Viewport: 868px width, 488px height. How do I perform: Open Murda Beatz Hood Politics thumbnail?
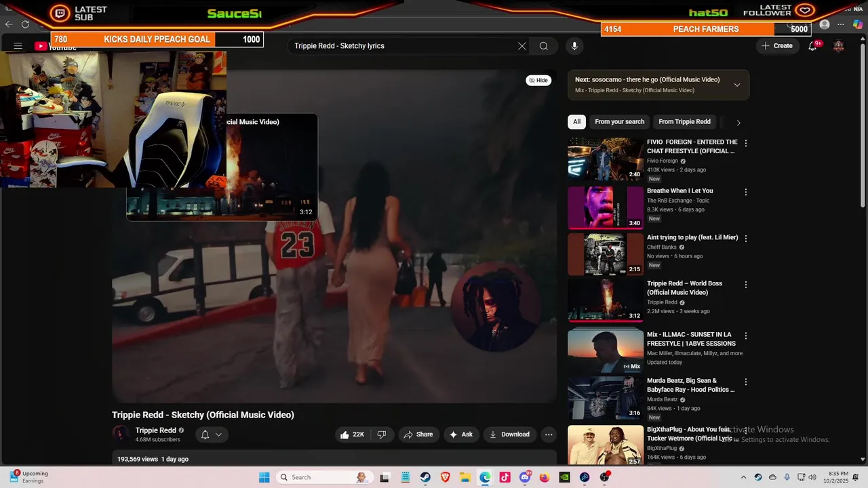click(606, 398)
